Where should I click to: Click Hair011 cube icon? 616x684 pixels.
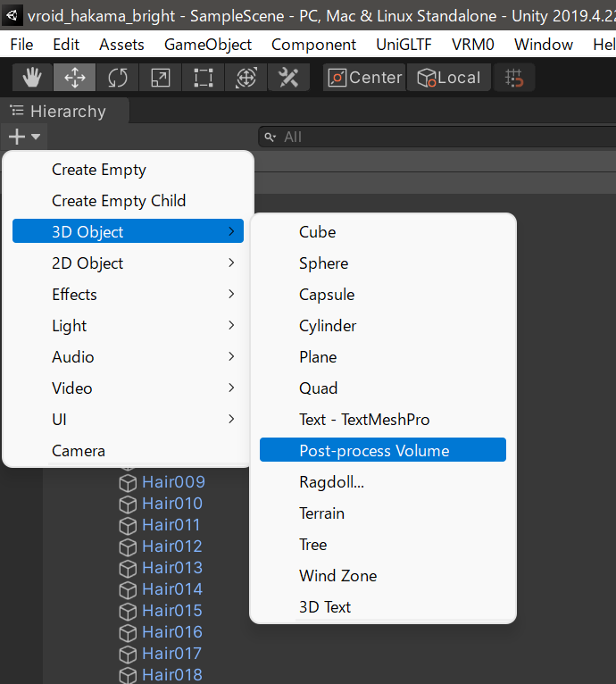(128, 525)
